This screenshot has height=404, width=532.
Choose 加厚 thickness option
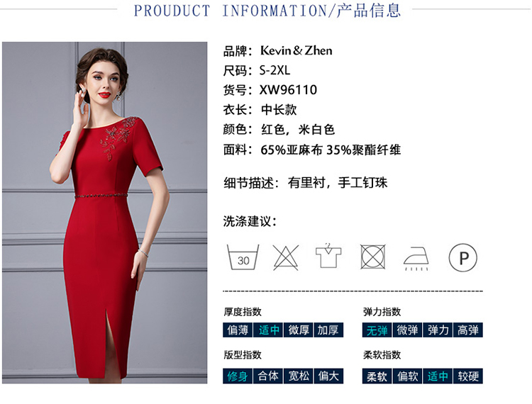pyautogui.click(x=328, y=330)
